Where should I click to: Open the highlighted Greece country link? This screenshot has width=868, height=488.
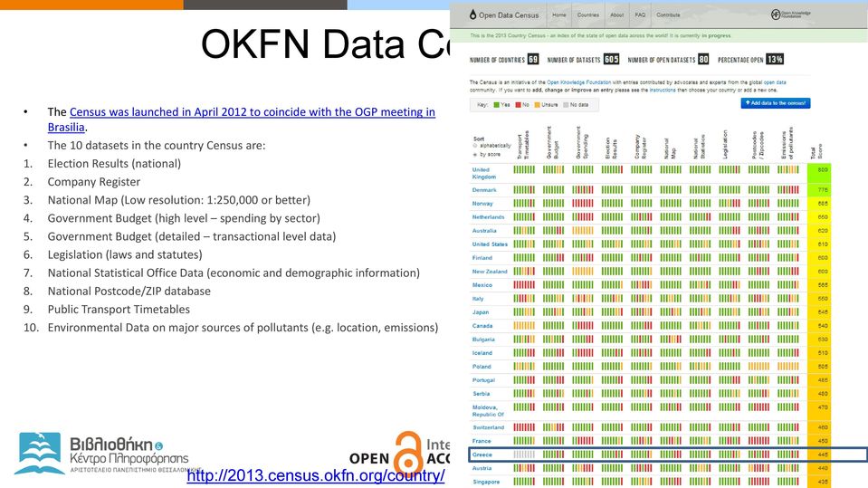coord(482,455)
